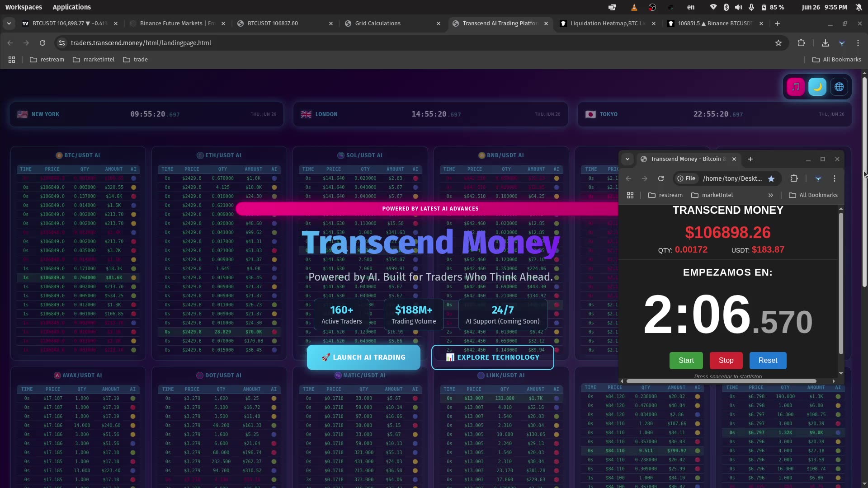Switch to 106851.5 Binance BTCUSDT tab
This screenshot has height=488, width=868.
click(x=715, y=23)
